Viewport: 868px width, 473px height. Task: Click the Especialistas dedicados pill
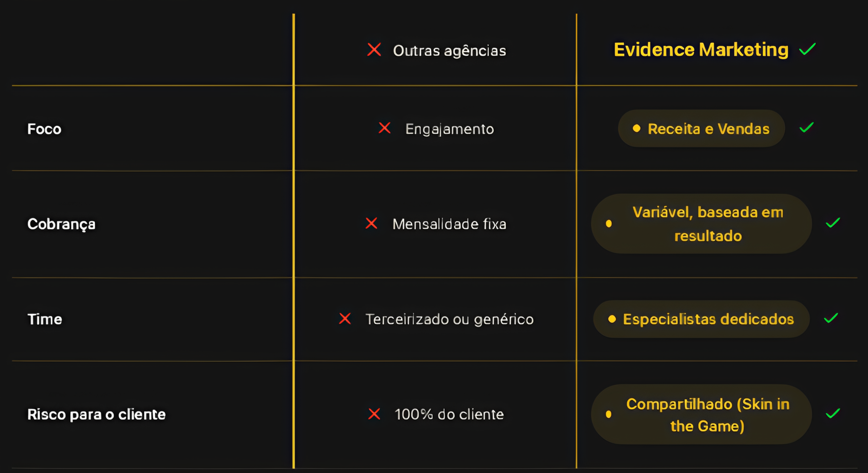coord(701,319)
